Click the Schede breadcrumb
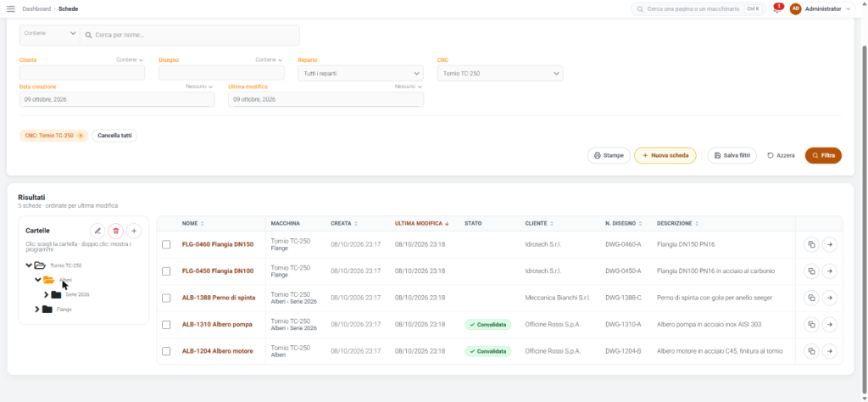This screenshot has width=868, height=402. (68, 8)
